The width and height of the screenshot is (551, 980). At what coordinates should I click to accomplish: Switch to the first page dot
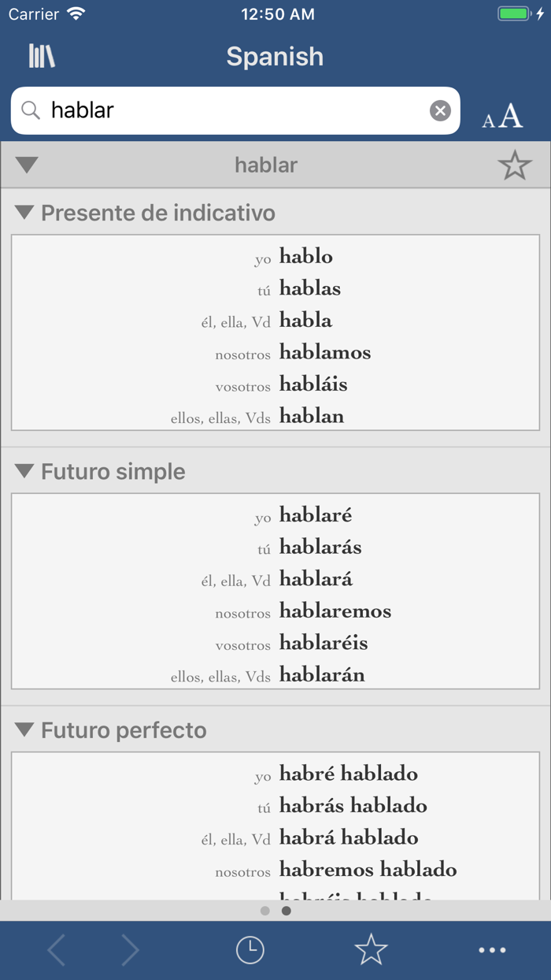[x=265, y=911]
